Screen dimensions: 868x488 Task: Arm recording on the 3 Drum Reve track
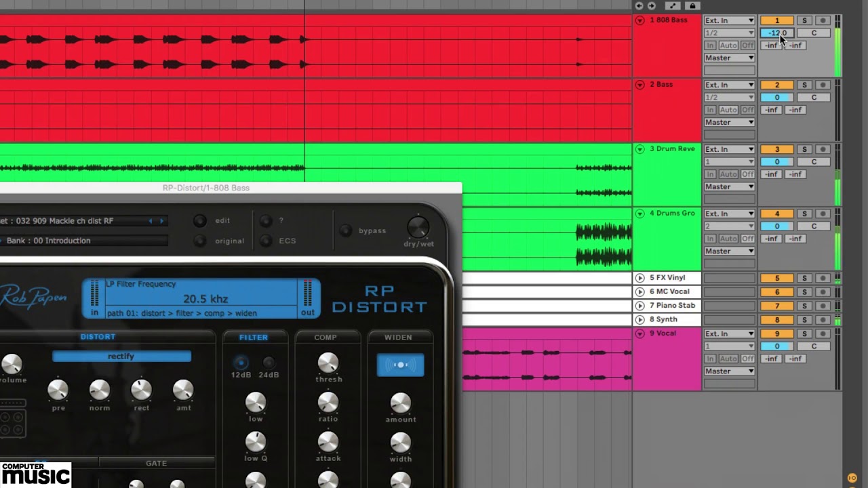click(x=823, y=149)
